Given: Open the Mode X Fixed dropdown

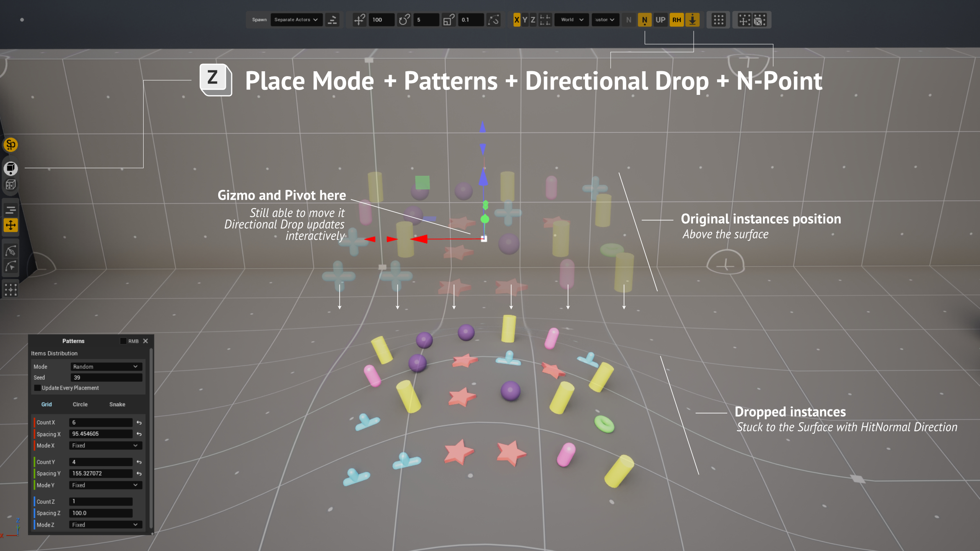Looking at the screenshot, I should (x=105, y=445).
